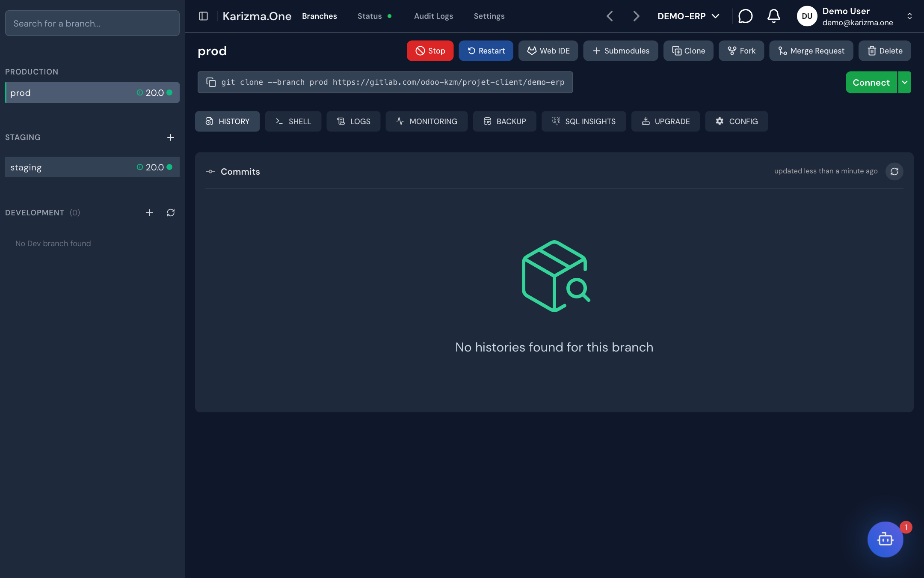Go to the previous project arrow

(x=610, y=16)
